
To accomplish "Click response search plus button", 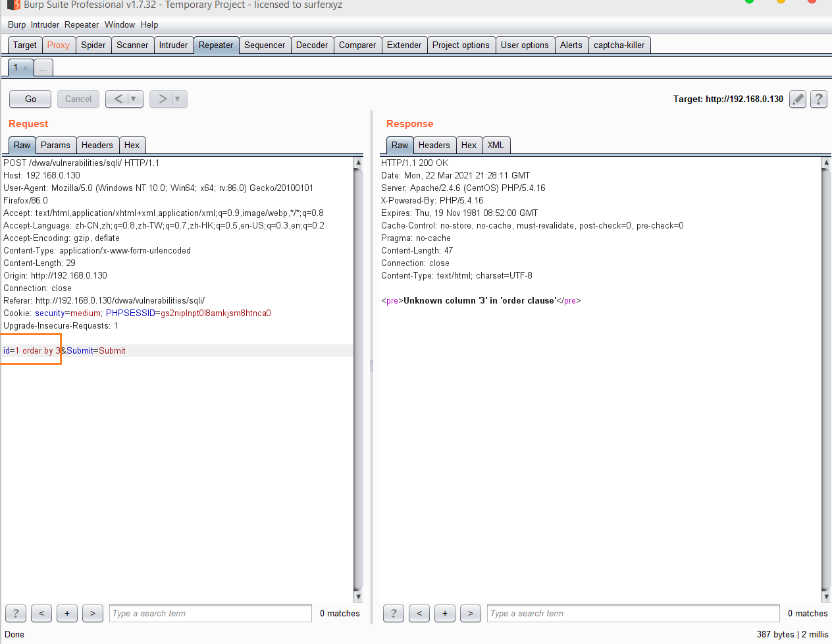I will click(445, 613).
